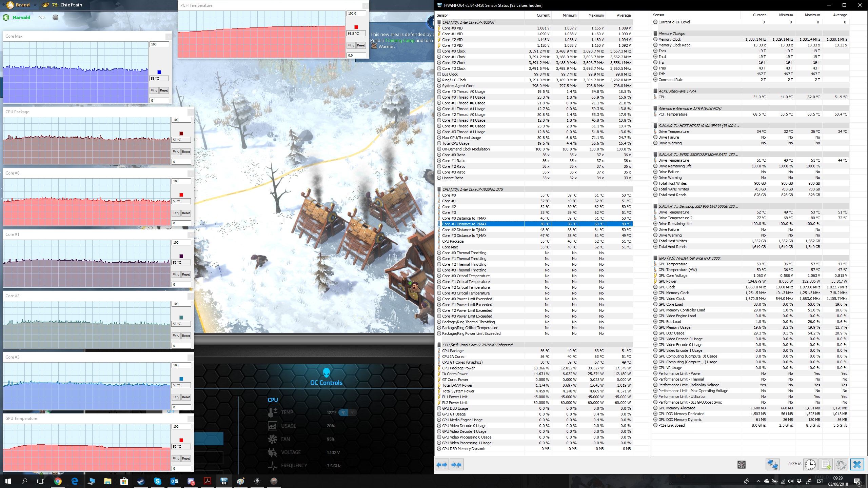Click the date and time in the taskbar
The image size is (868, 488).
coord(838,481)
